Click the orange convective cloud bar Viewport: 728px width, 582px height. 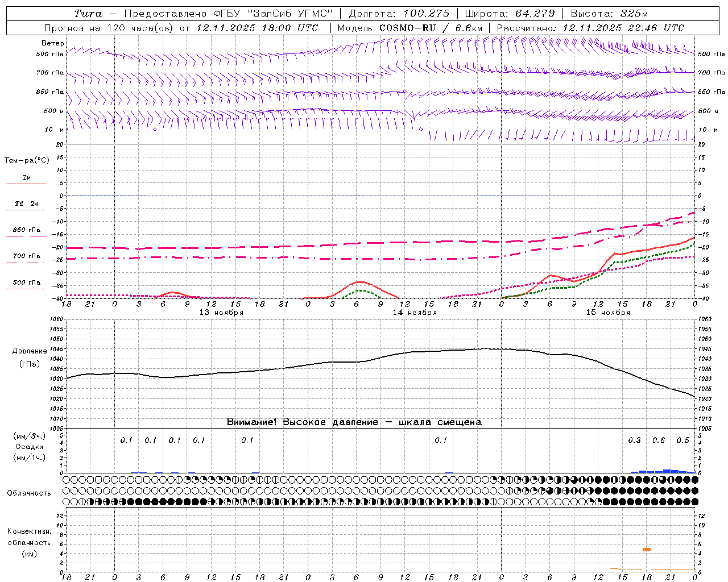tap(647, 550)
